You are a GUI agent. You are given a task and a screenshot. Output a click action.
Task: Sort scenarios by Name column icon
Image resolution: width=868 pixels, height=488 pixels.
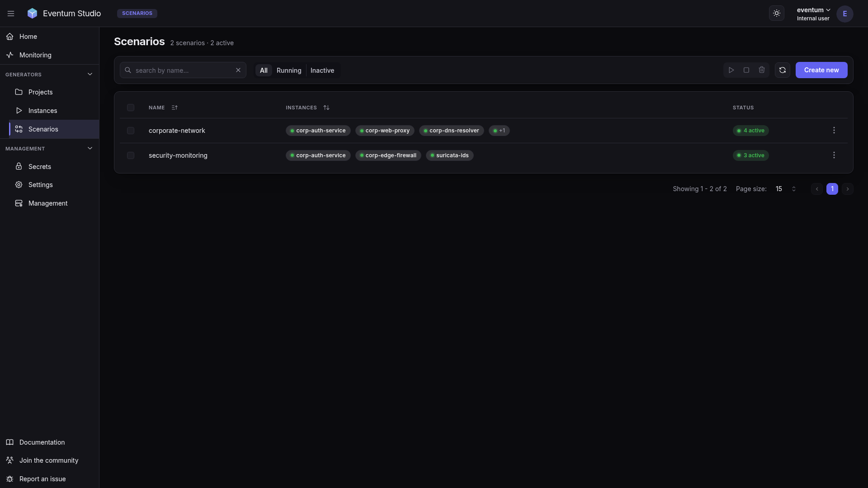tap(175, 108)
